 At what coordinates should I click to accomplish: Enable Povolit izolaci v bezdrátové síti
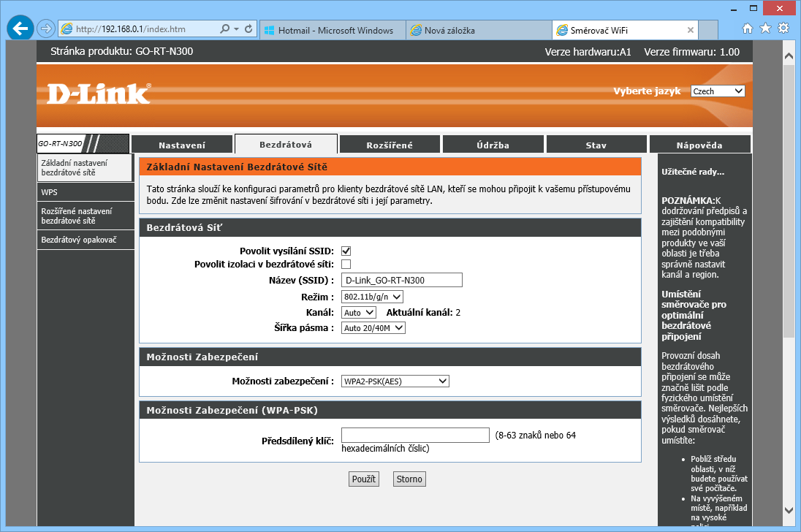pyautogui.click(x=346, y=264)
